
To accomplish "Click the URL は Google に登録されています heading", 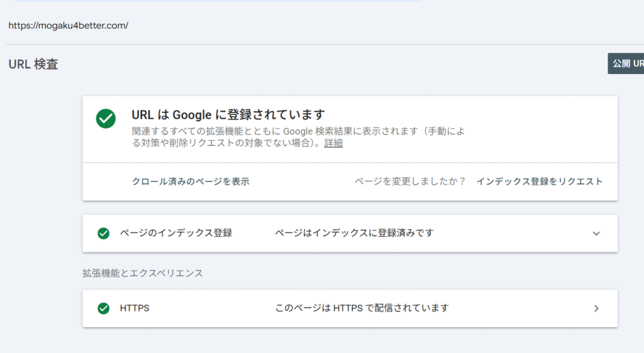I will click(228, 115).
